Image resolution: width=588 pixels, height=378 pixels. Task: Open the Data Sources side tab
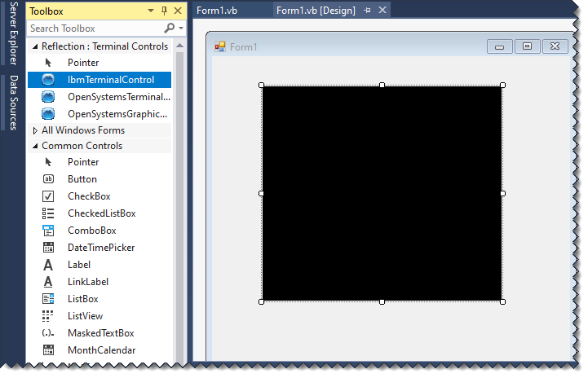tap(13, 103)
